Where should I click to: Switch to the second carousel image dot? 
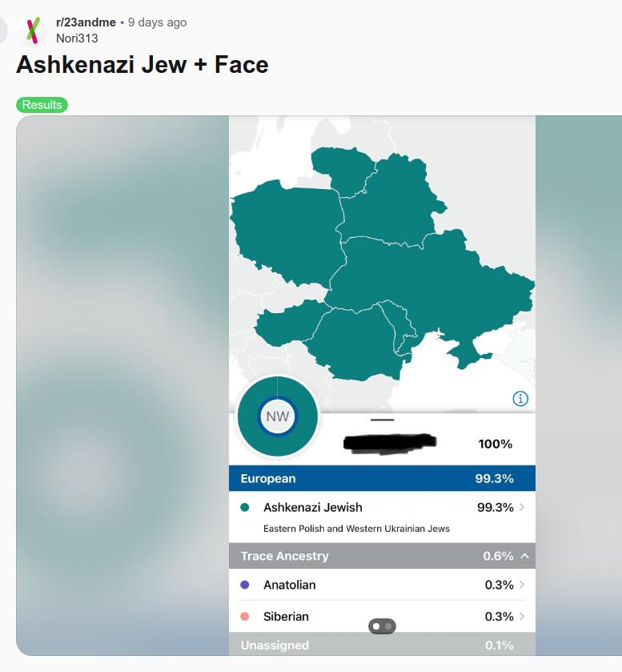[388, 626]
